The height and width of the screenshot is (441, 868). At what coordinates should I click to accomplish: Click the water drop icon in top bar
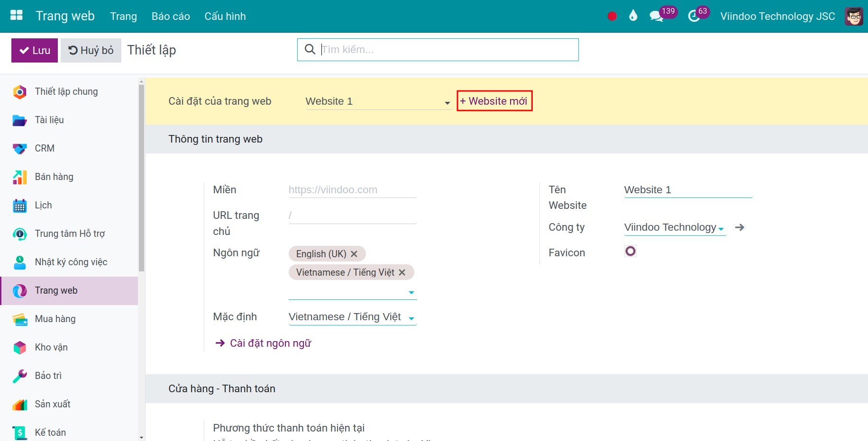(x=633, y=16)
